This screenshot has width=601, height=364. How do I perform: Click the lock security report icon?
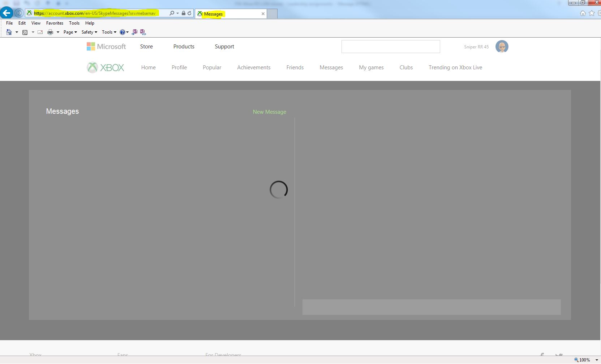(184, 13)
